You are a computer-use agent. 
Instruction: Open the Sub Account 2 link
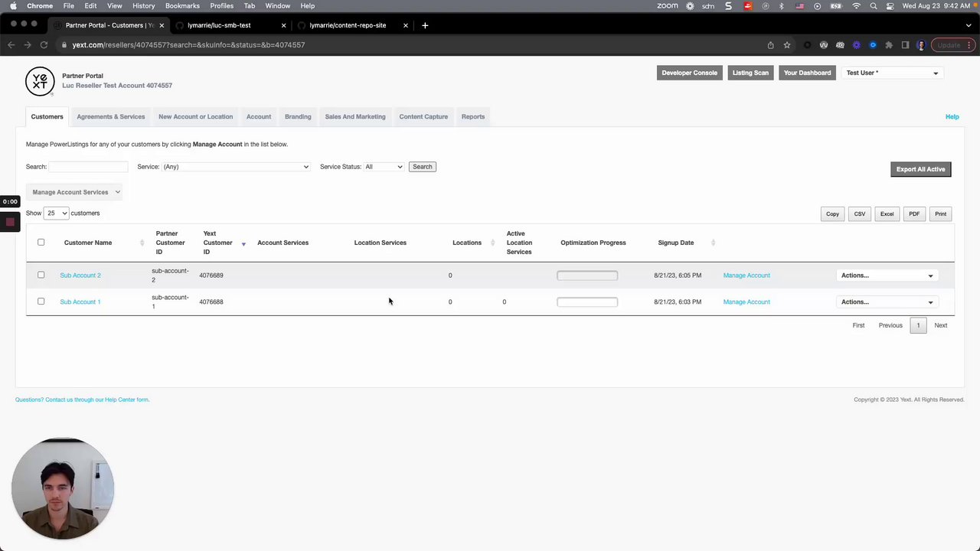click(80, 275)
